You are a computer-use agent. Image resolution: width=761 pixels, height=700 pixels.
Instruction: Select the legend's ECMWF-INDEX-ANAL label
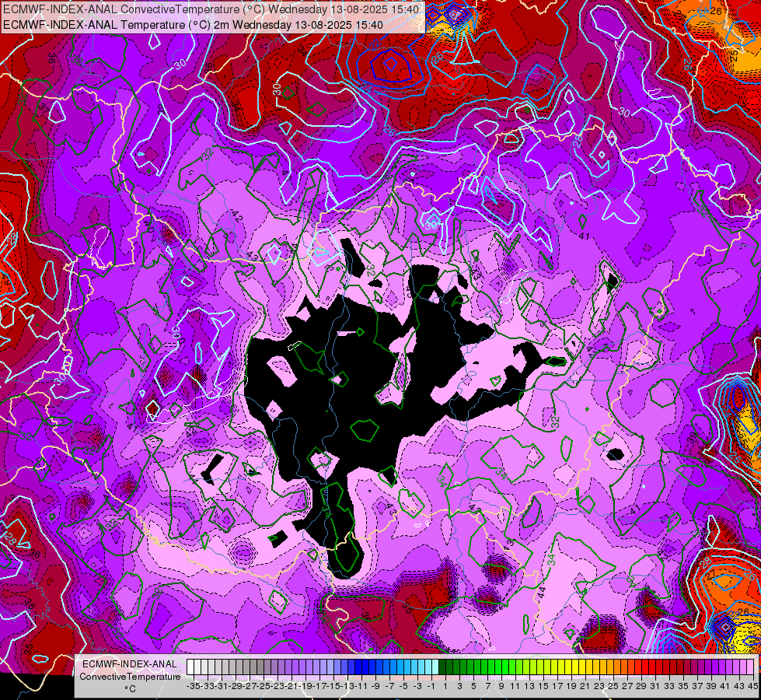click(x=130, y=664)
